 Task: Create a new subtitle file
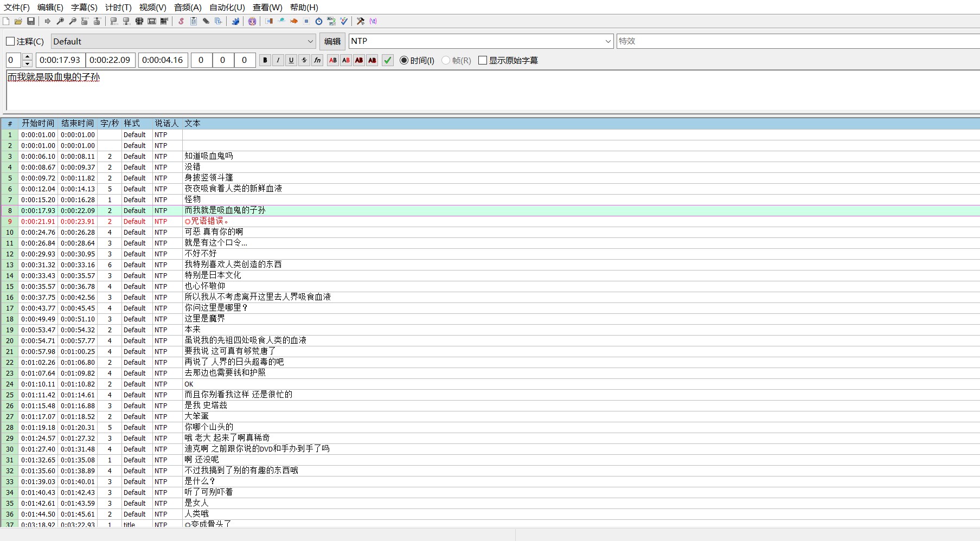(x=6, y=21)
